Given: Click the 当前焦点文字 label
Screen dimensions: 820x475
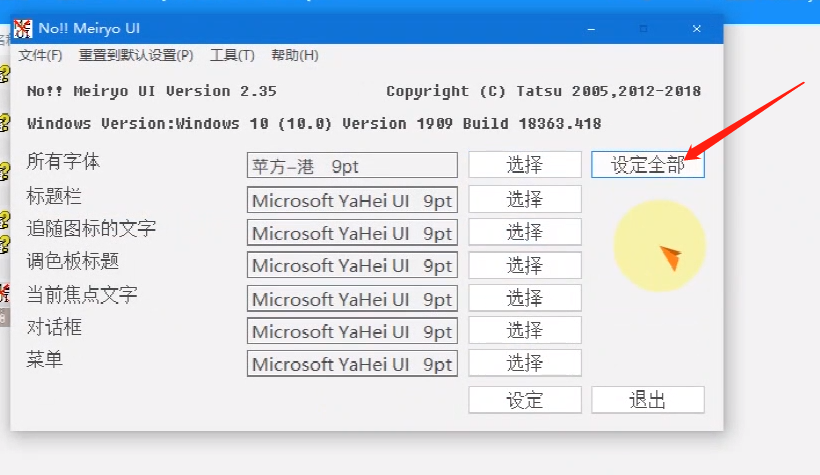Looking at the screenshot, I should tap(82, 295).
